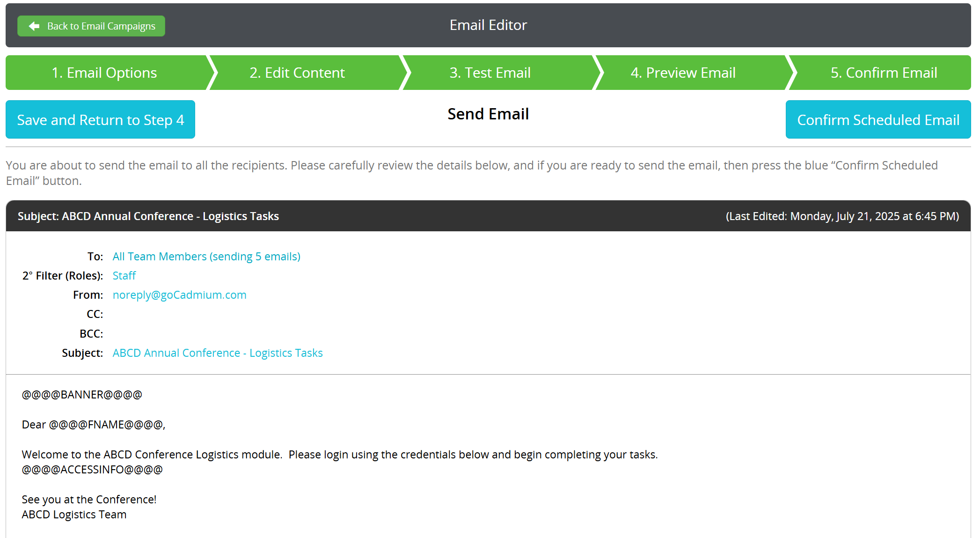Click the blue subject line link
The image size is (980, 538).
tap(218, 353)
